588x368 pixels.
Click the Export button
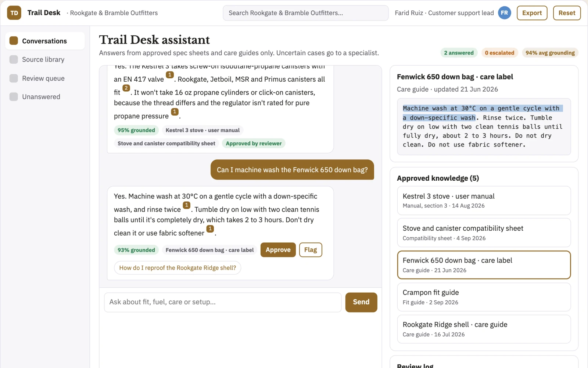click(x=532, y=13)
